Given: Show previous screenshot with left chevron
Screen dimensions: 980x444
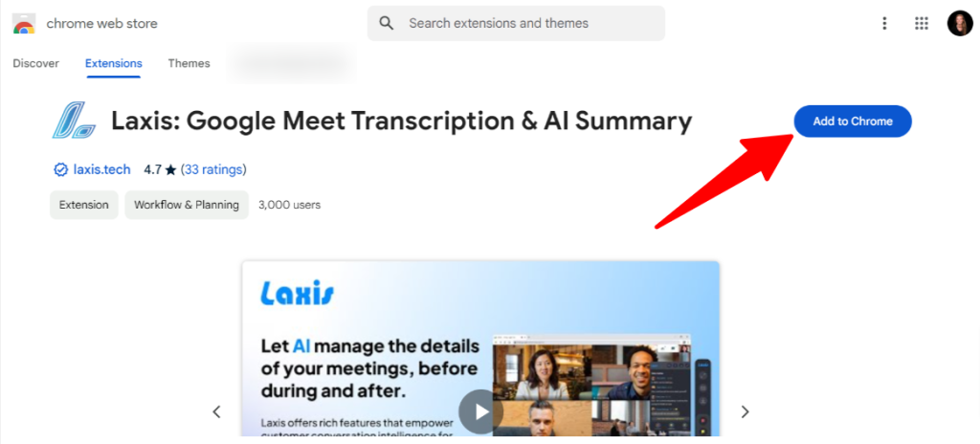Looking at the screenshot, I should (217, 411).
